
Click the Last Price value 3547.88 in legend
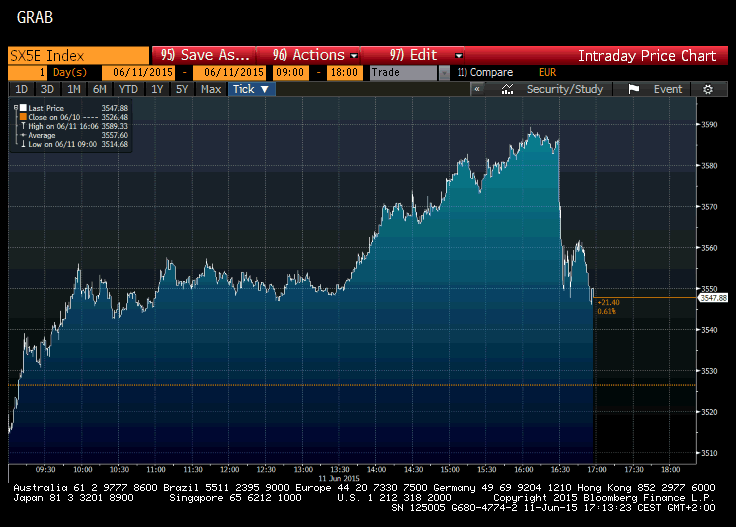click(x=115, y=108)
